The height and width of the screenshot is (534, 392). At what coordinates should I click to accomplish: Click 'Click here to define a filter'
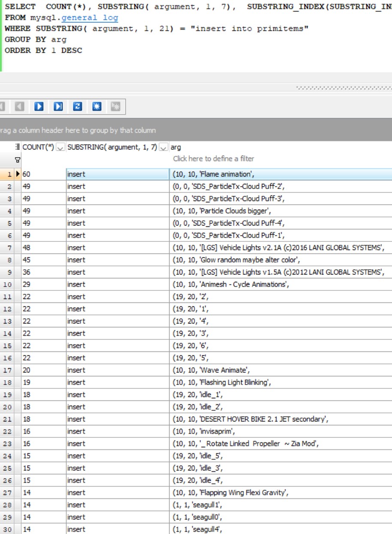[x=213, y=159]
